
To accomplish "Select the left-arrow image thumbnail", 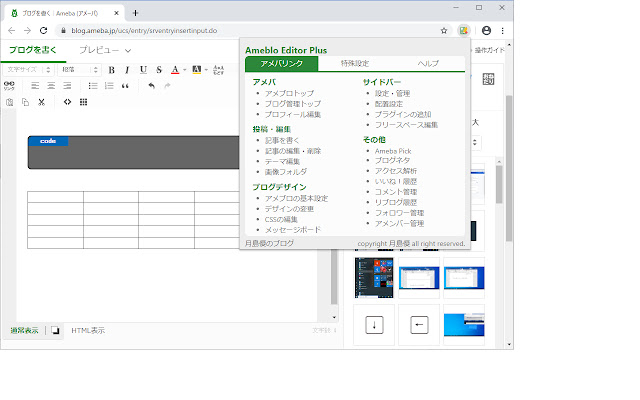I will point(419,325).
